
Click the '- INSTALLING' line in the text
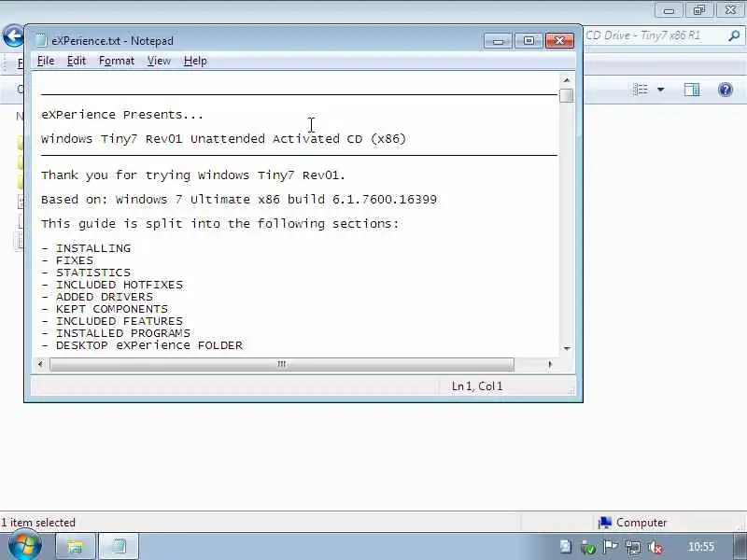coord(86,248)
